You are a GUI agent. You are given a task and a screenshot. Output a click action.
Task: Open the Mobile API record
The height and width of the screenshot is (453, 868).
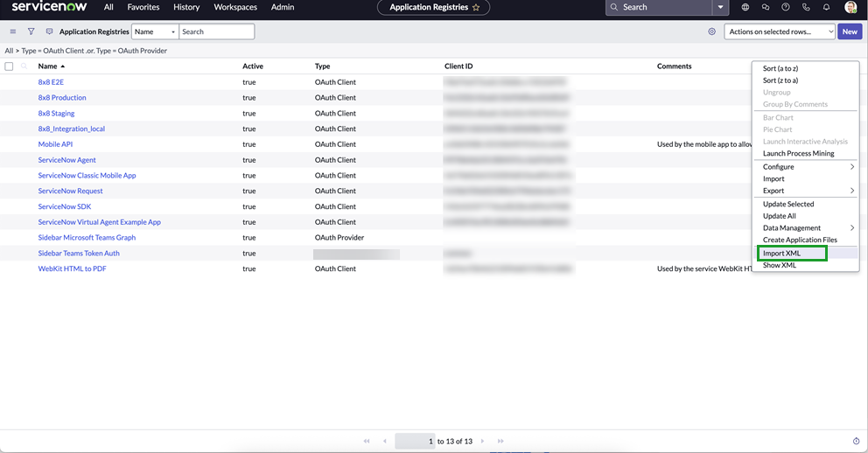point(55,143)
